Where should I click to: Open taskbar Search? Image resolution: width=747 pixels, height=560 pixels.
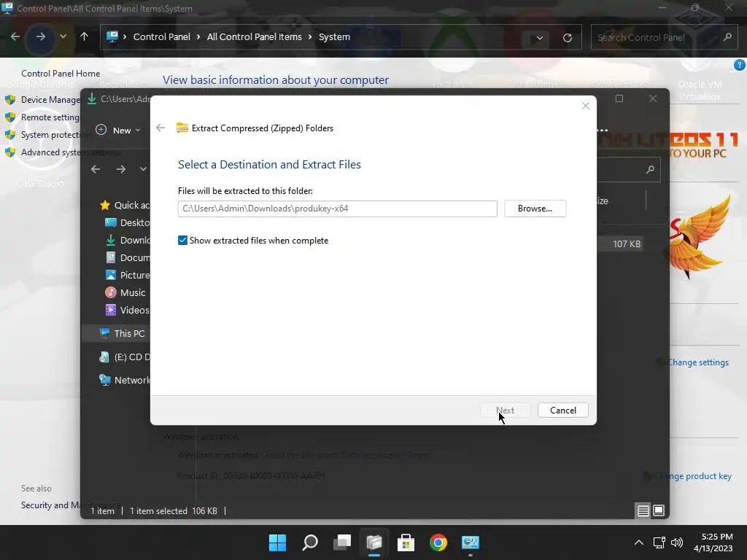click(x=309, y=542)
